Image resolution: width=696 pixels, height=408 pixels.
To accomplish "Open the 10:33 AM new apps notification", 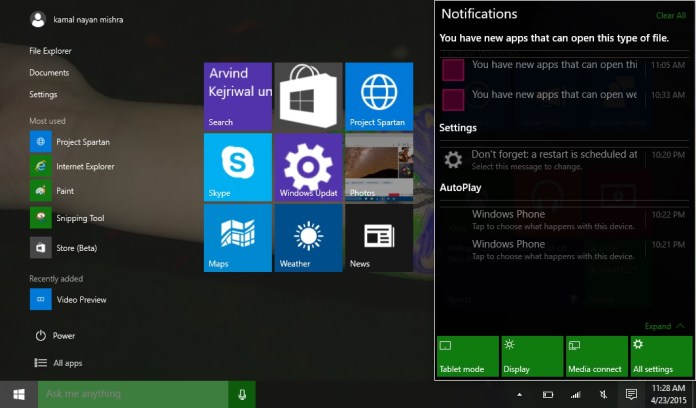I will point(564,99).
